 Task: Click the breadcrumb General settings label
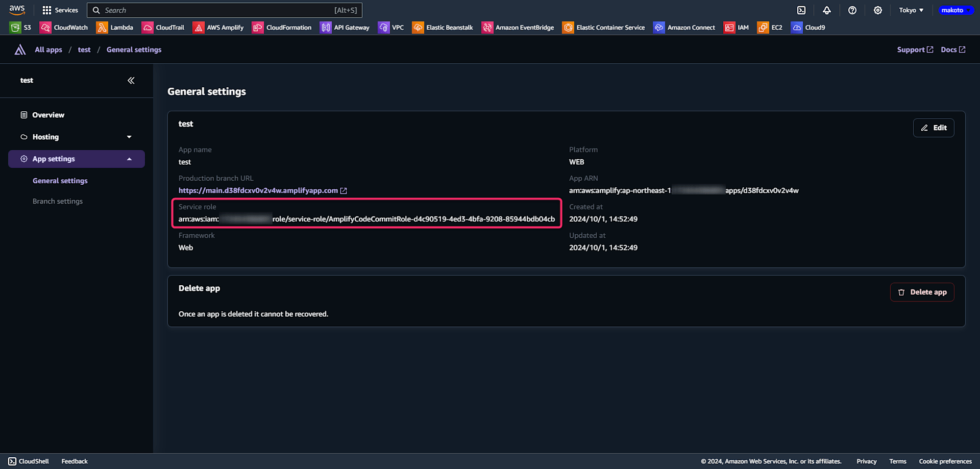[x=134, y=49]
